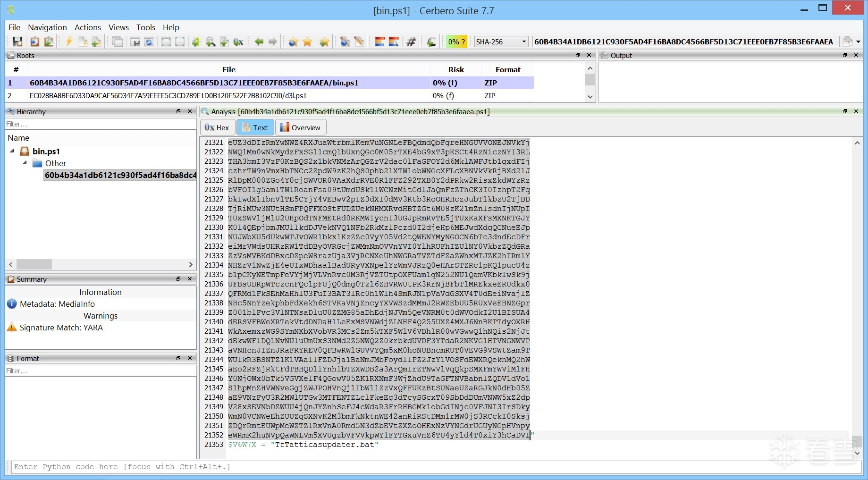Click the green back arrow toolbar icon
The height and width of the screenshot is (480, 868).
[x=259, y=42]
